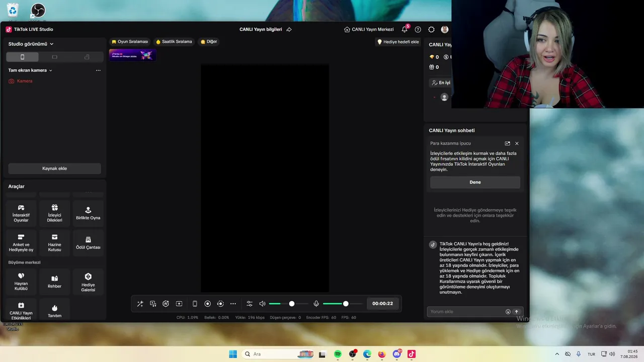Open the help question mark icon

point(418,30)
